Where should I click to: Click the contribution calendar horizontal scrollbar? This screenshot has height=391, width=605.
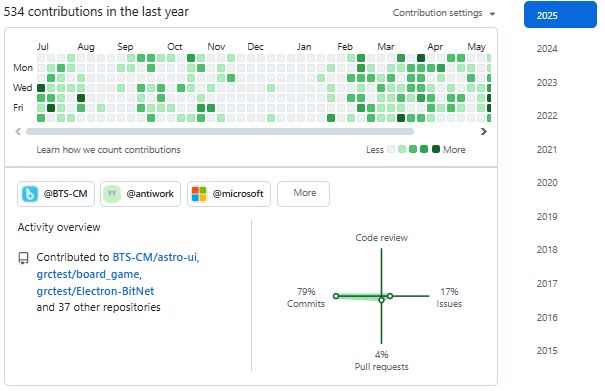pos(220,132)
